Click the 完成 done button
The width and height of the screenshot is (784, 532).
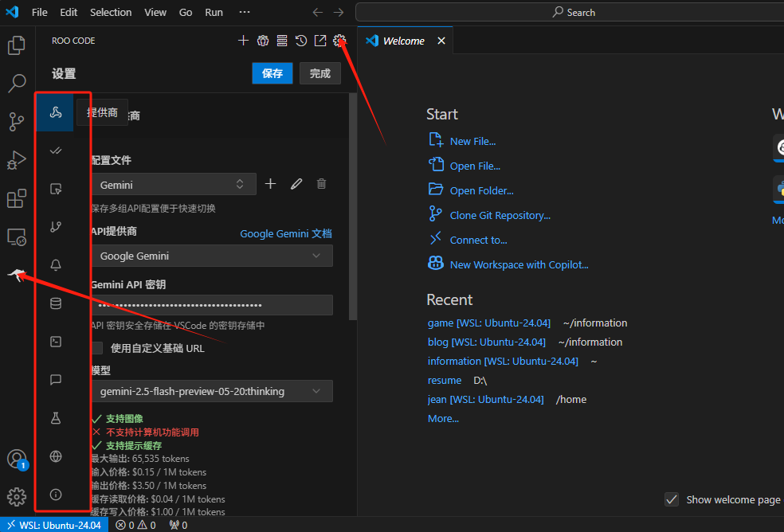point(320,73)
